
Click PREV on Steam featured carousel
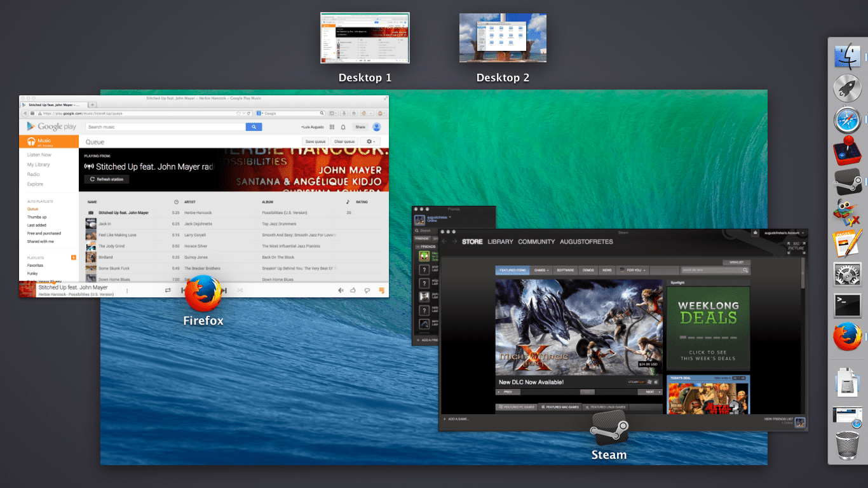pos(508,392)
